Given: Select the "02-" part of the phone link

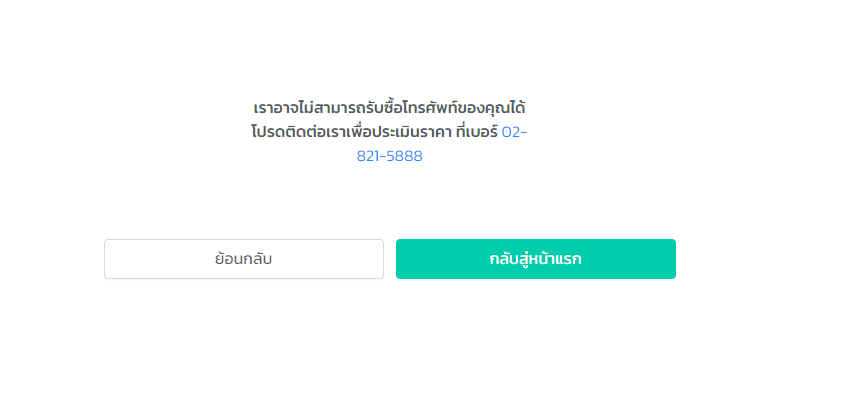Looking at the screenshot, I should click(x=514, y=132).
